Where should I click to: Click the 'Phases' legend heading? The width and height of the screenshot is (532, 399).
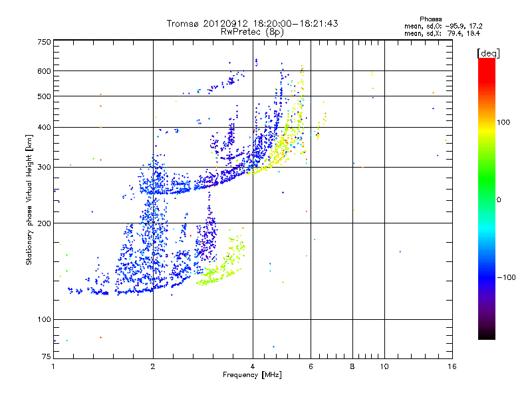pos(430,19)
